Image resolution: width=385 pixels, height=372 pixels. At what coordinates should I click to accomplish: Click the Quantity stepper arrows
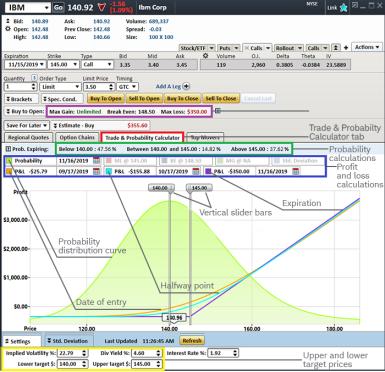pyautogui.click(x=33, y=86)
